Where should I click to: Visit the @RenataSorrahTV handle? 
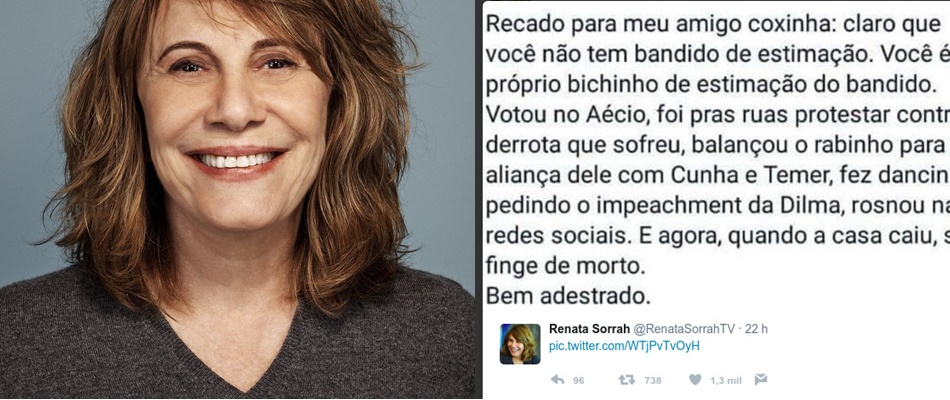[684, 329]
